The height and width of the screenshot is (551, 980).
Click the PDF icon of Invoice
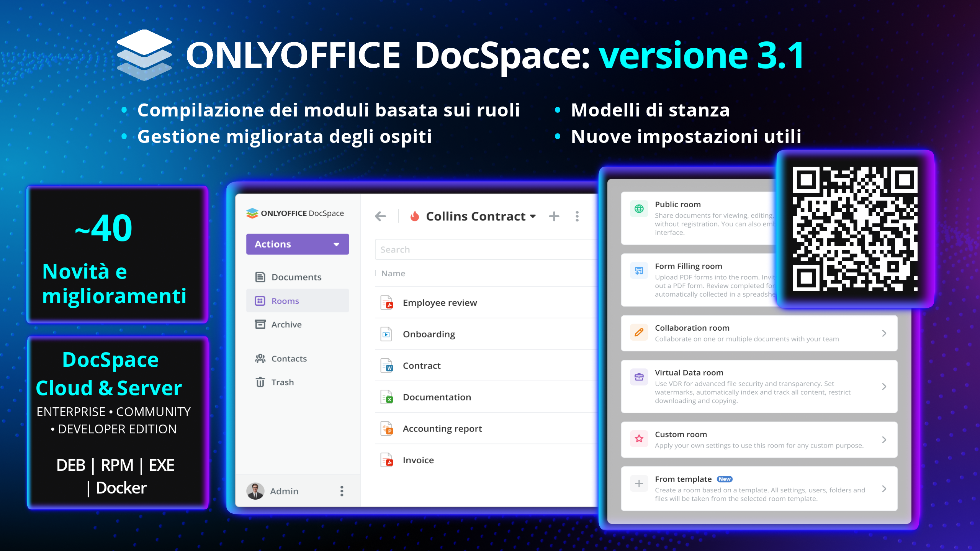click(x=387, y=460)
